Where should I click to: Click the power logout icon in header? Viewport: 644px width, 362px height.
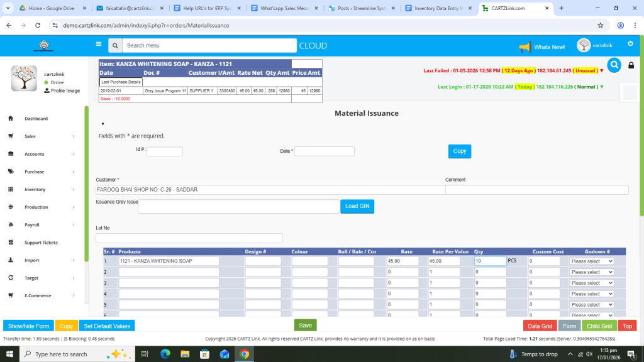630,43
